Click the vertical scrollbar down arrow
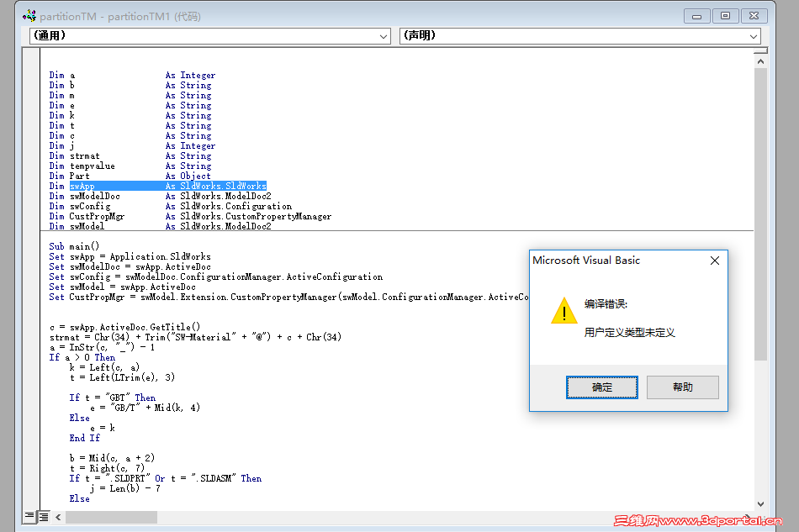 point(760,504)
